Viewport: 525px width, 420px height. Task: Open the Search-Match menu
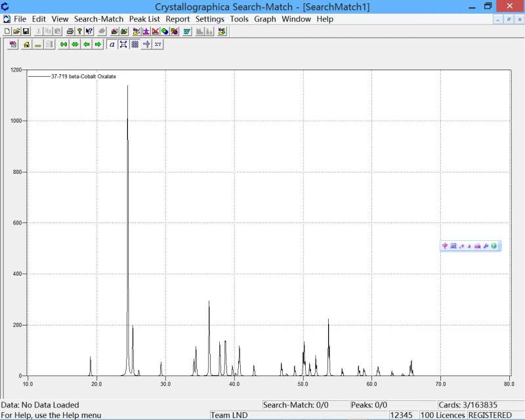(99, 19)
